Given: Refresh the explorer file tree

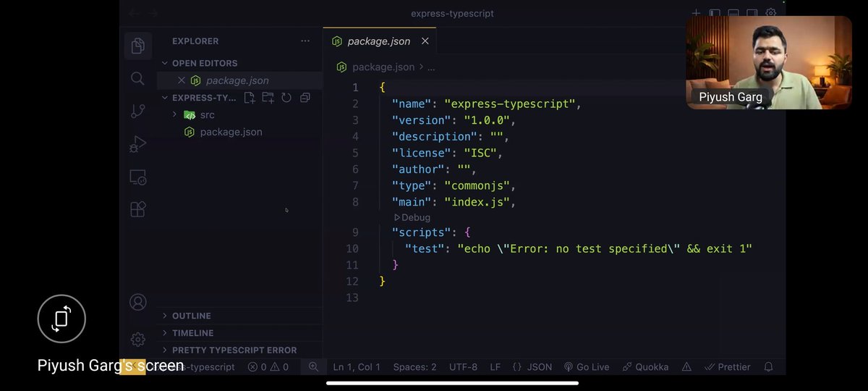Looking at the screenshot, I should tap(286, 98).
